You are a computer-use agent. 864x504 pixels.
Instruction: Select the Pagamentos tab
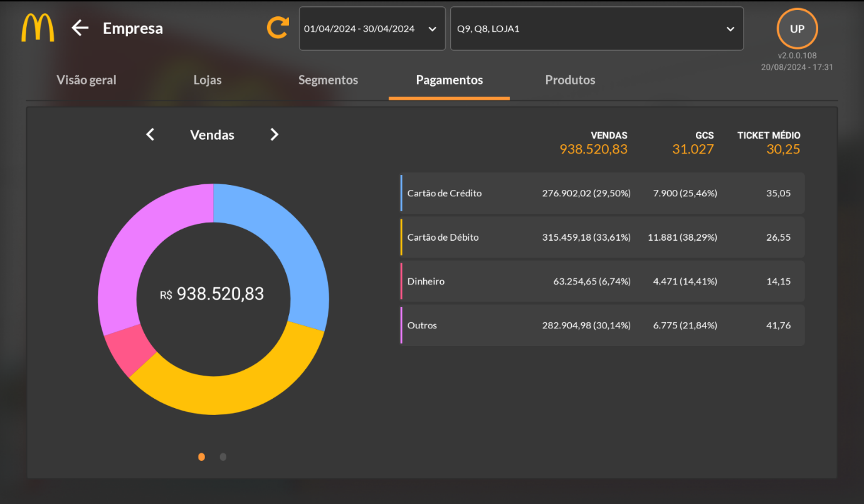coord(450,80)
